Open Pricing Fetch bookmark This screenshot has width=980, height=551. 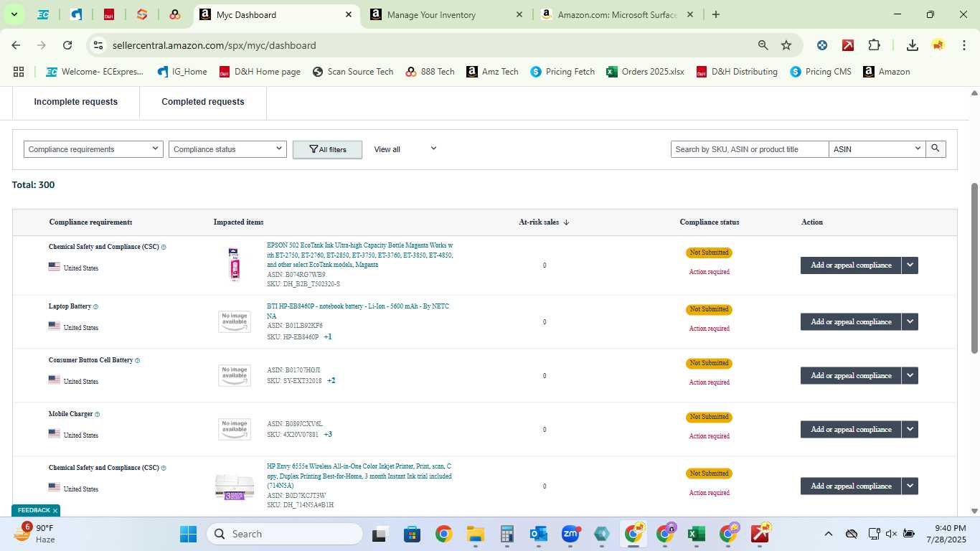[562, 72]
